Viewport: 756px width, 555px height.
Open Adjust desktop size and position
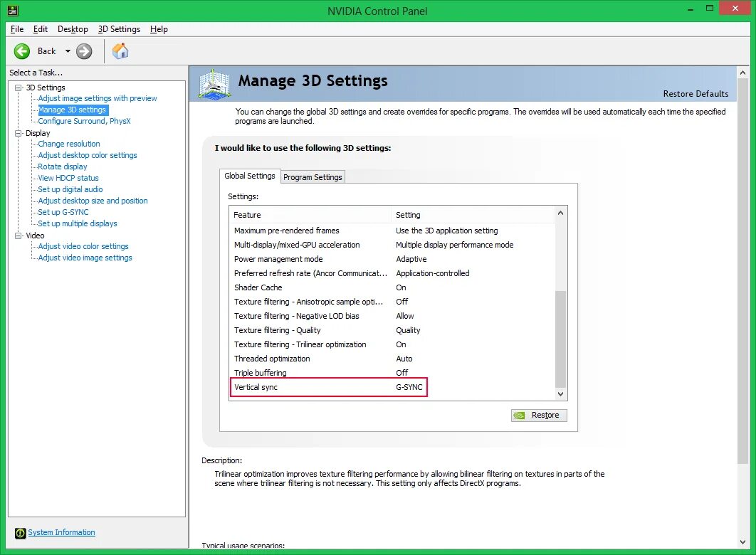pos(93,201)
